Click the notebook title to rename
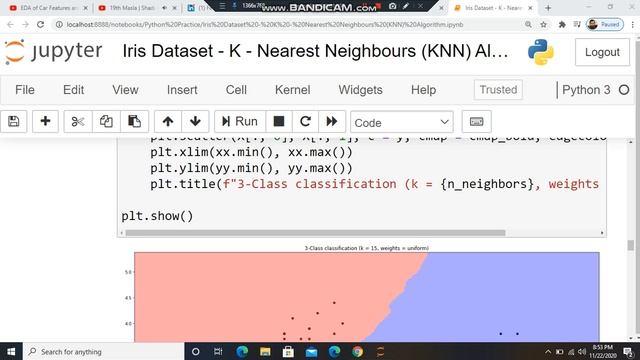Screen dimensions: 640x360 click(315, 51)
